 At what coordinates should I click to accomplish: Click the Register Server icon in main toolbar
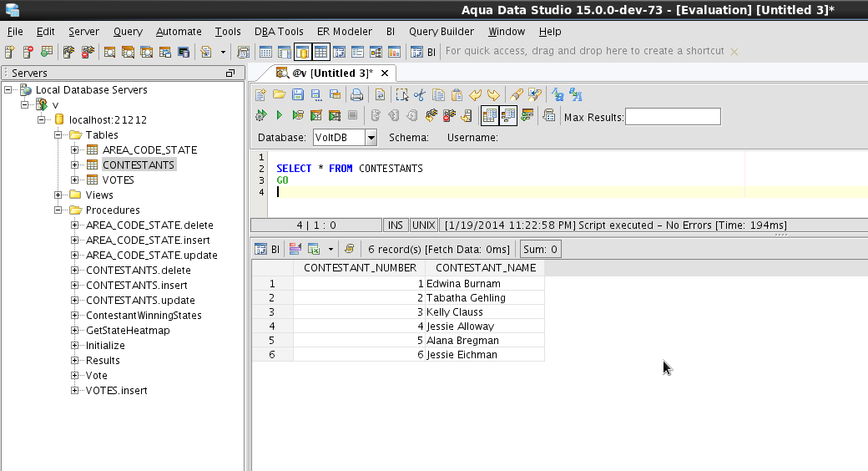click(x=9, y=52)
